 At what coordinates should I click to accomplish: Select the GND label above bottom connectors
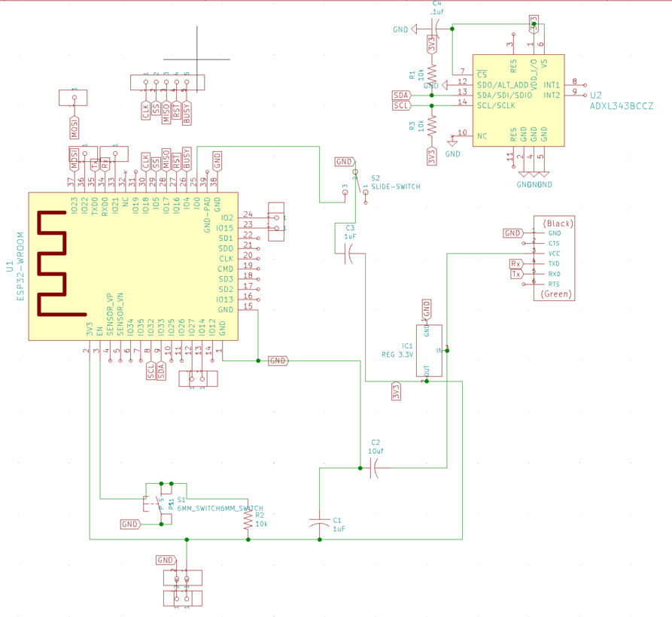tap(166, 560)
